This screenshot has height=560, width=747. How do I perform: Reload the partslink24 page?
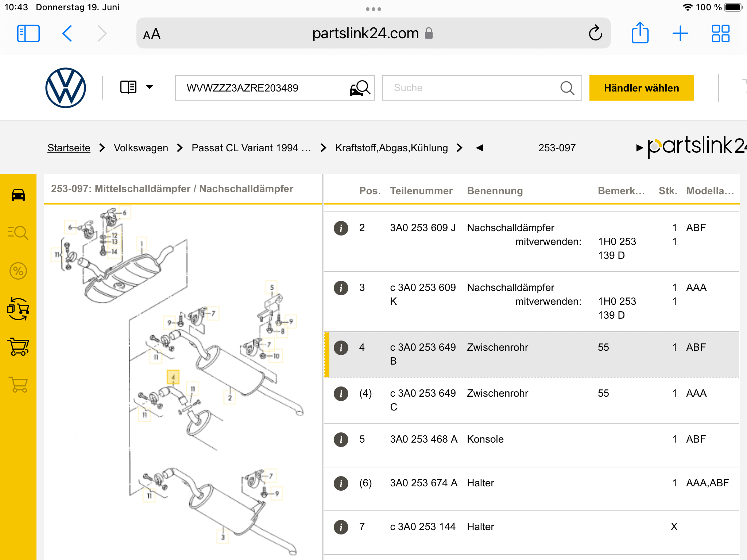(x=595, y=33)
